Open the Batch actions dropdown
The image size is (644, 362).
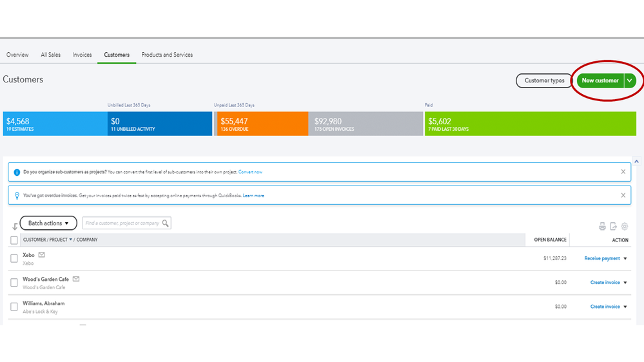tap(48, 224)
